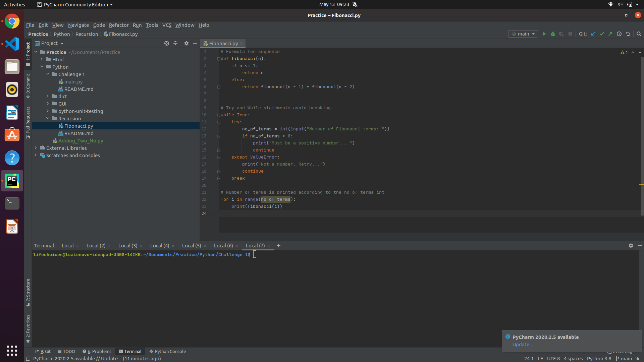The width and height of the screenshot is (644, 362).
Task: Click the Search Everywhere magnifier icon
Action: [x=639, y=34]
